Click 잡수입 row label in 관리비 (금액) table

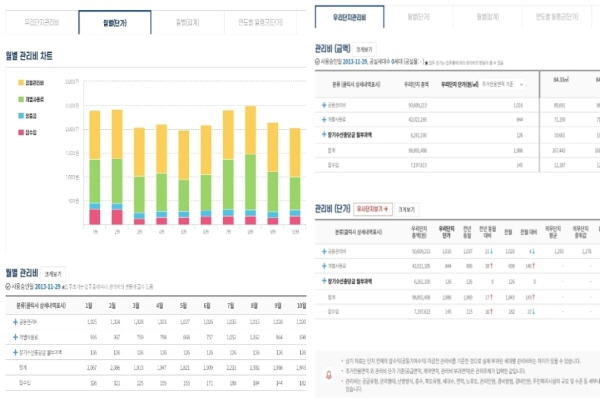[x=333, y=165]
